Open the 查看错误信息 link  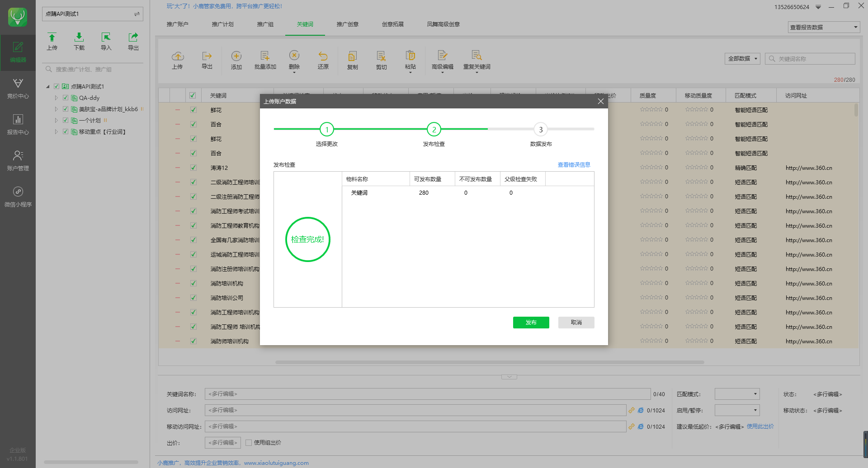tap(574, 165)
